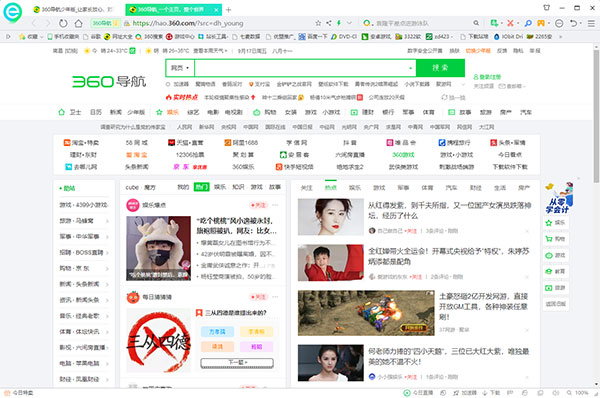This screenshot has height=398, width=600.
Task: Open new tab with plus button
Action: click(x=228, y=10)
